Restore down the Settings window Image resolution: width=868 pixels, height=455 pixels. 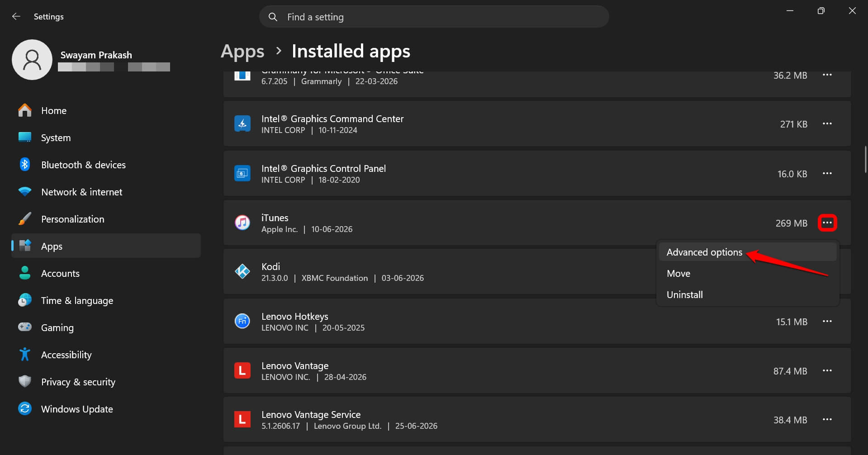tap(821, 11)
